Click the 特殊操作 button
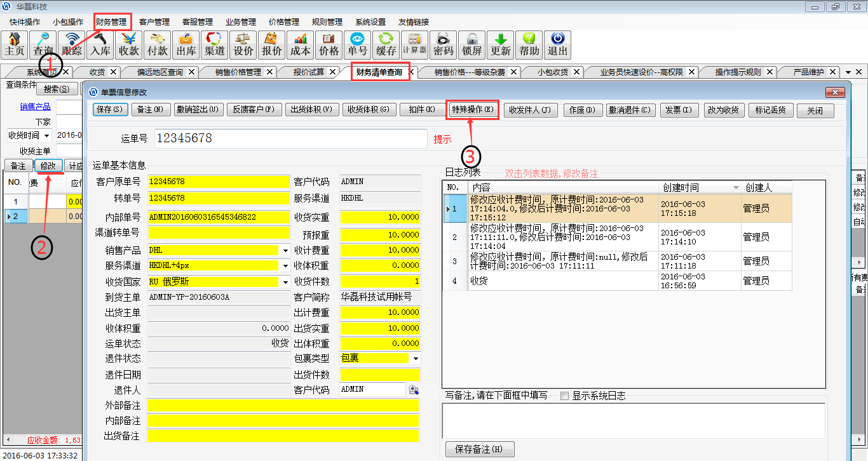The height and width of the screenshot is (461, 868). 472,110
